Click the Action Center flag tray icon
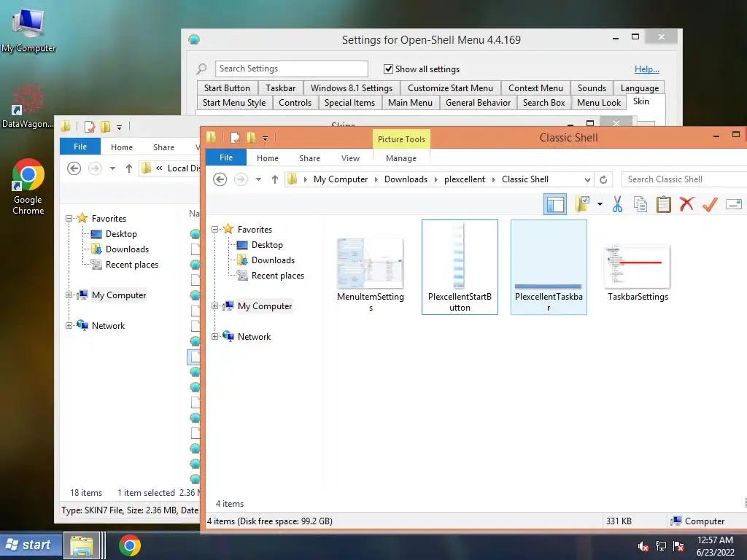747x560 pixels. pos(678,546)
